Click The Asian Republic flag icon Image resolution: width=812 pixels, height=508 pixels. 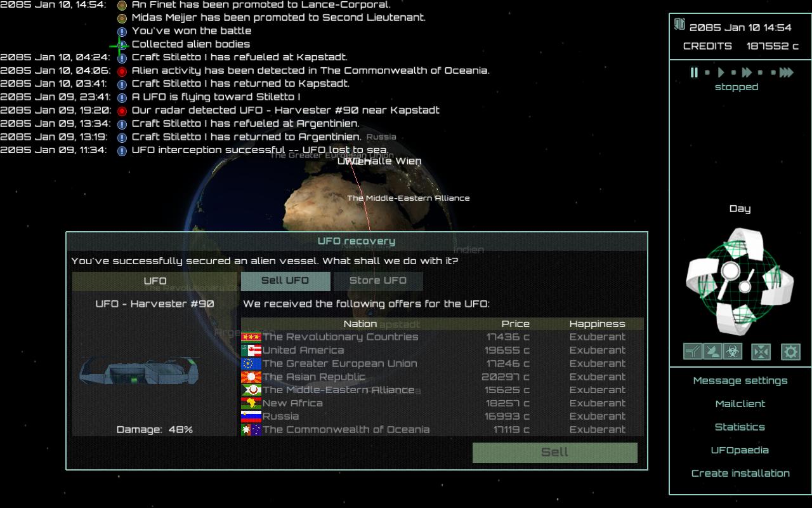click(251, 377)
